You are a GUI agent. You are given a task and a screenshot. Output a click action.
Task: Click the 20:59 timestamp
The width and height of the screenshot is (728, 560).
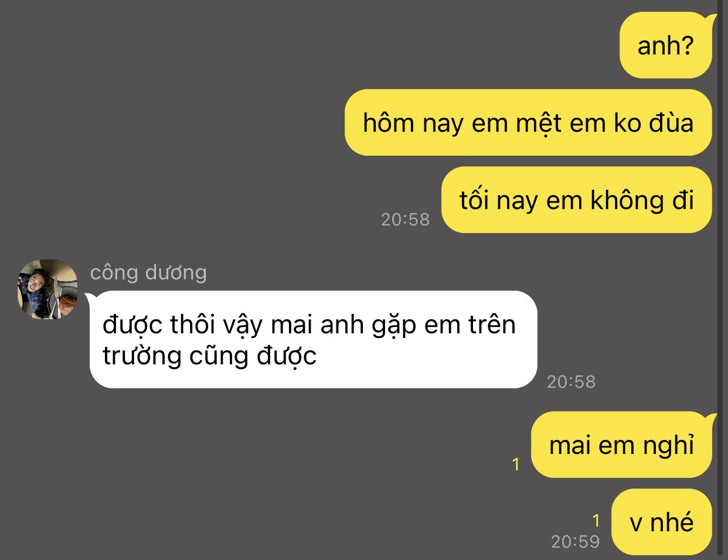575,542
